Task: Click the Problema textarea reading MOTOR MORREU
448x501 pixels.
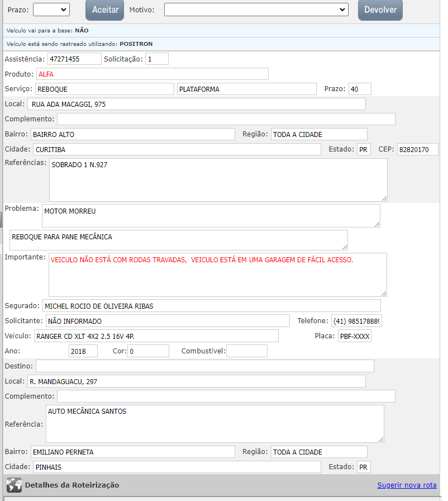Action: [211, 215]
